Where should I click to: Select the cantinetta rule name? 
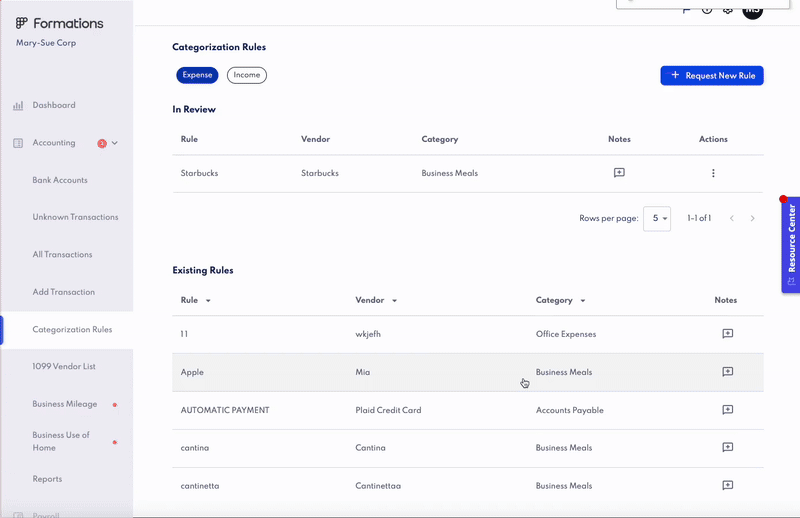coord(200,486)
